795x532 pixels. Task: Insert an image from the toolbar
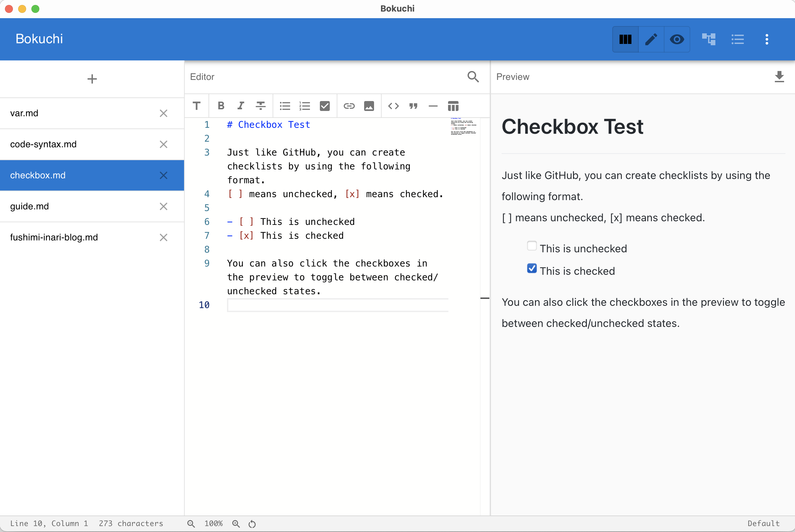(x=369, y=106)
